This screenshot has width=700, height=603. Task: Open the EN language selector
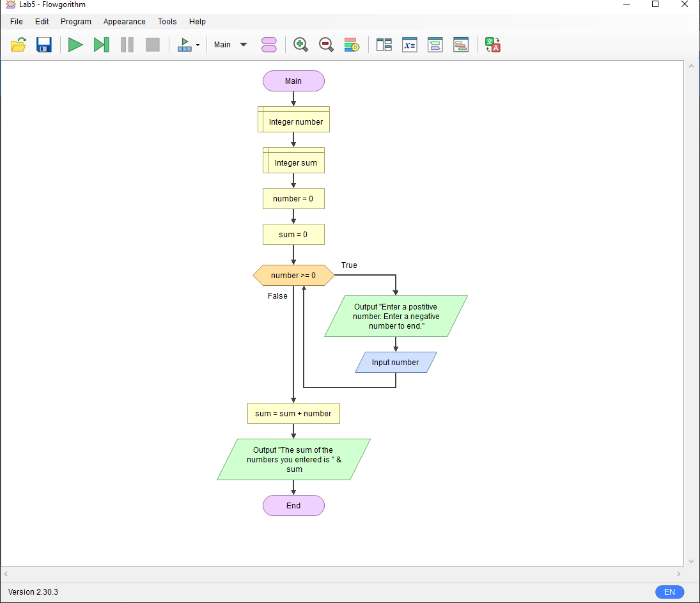(x=669, y=592)
